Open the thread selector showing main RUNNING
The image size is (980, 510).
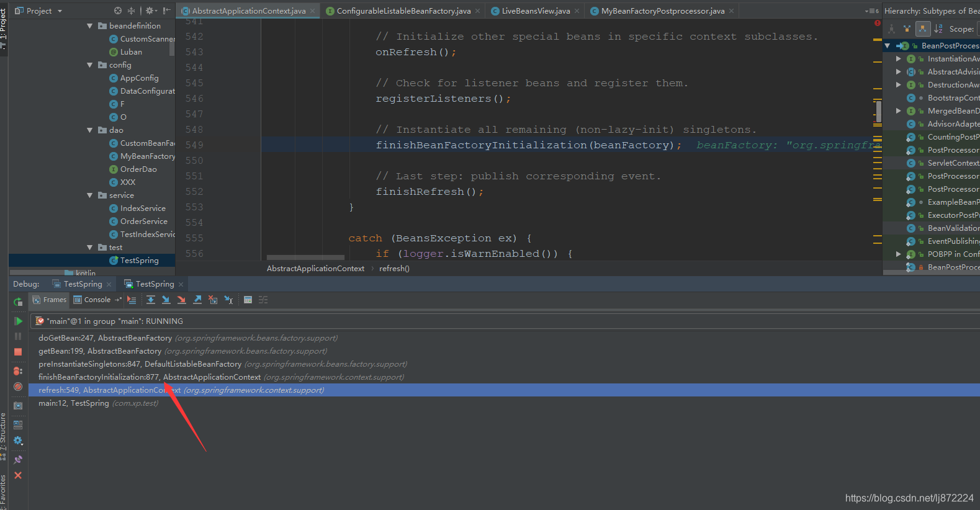click(x=505, y=321)
